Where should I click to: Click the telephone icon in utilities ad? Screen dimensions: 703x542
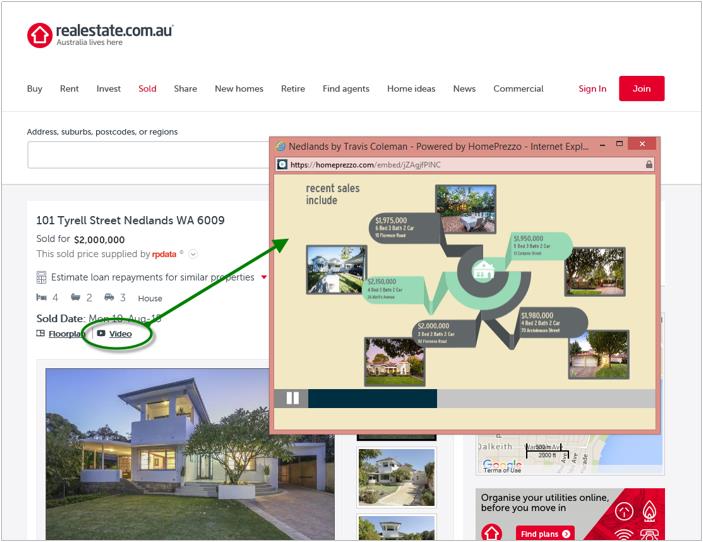[x=649, y=534]
